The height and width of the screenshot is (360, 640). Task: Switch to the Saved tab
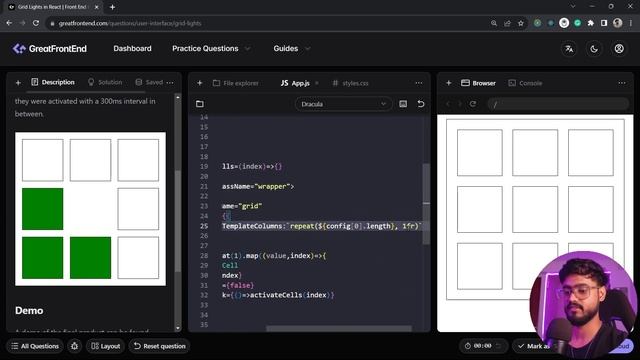coord(149,82)
